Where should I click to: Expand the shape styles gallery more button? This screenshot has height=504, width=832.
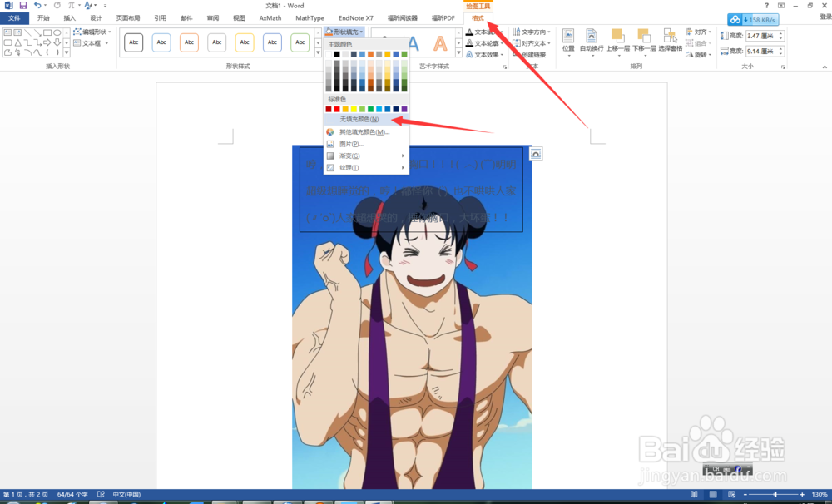click(318, 52)
